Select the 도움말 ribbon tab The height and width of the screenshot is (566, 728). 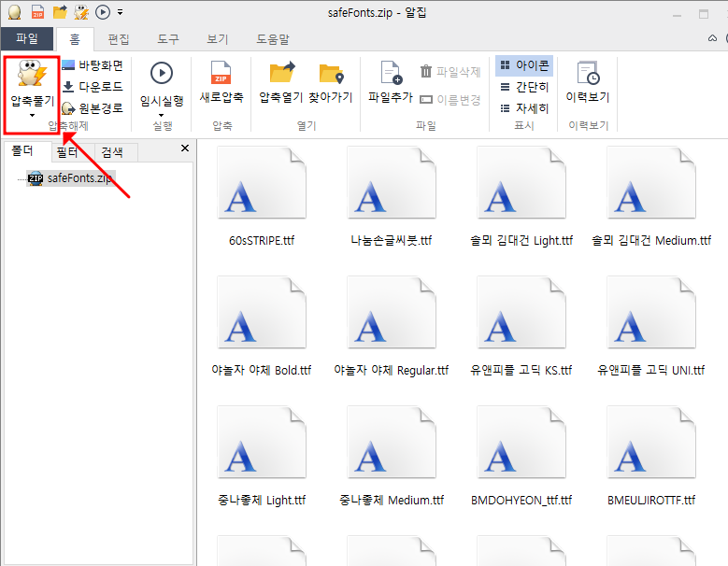273,39
